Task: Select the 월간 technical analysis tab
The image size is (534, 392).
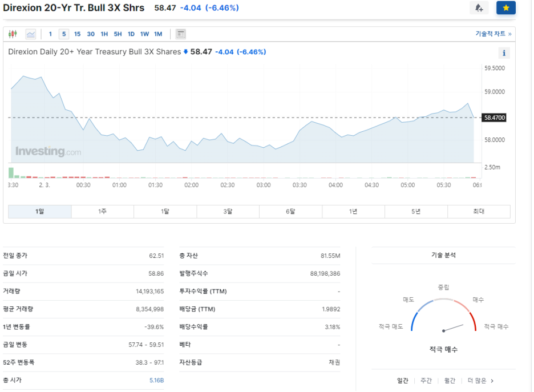Action: point(450,381)
